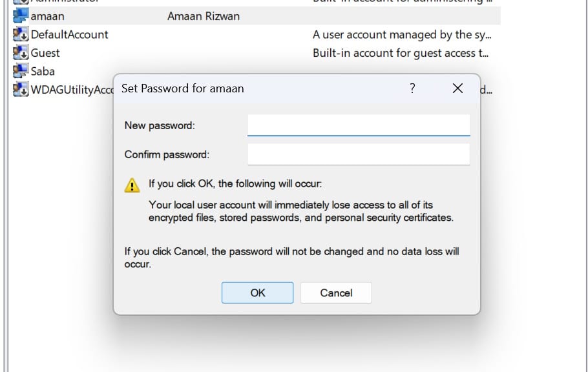The height and width of the screenshot is (372, 588).
Task: Select the Guest user entry
Action: [x=45, y=53]
